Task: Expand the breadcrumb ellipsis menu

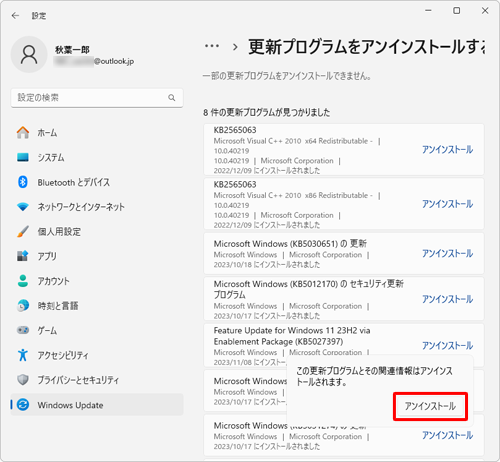Action: pos(212,46)
